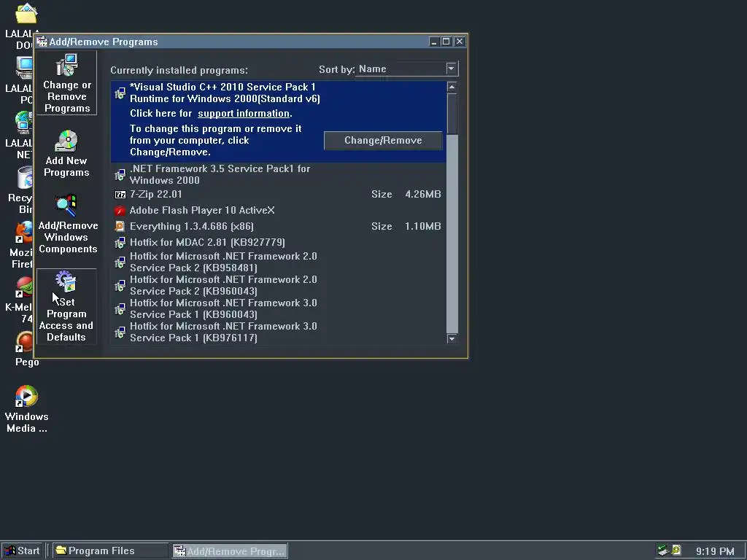The width and height of the screenshot is (747, 560).
Task: Click the magnifier tray icon
Action: tap(676, 551)
